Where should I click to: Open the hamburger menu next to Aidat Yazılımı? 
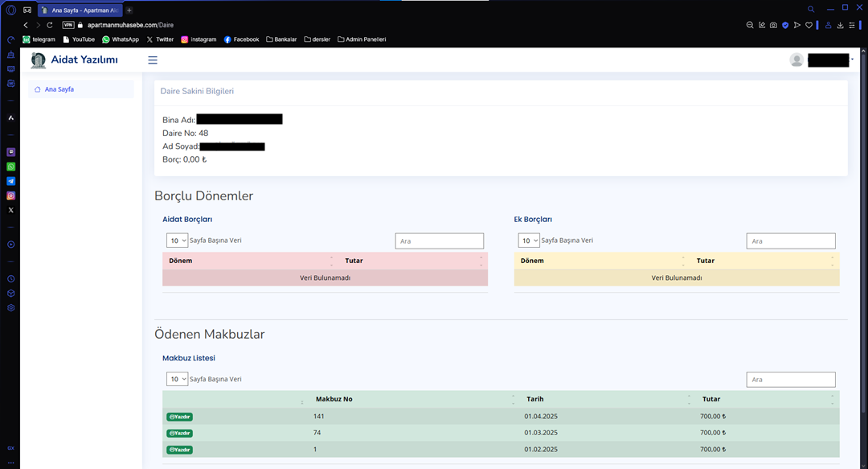point(153,60)
